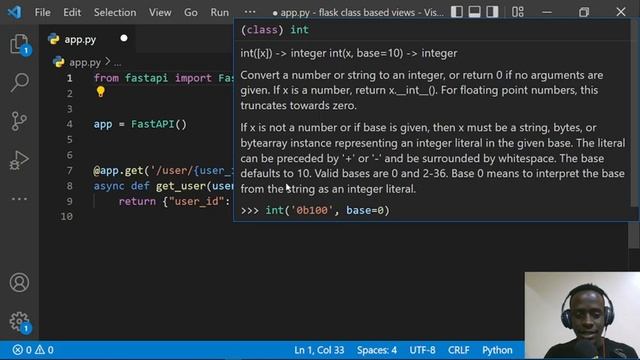640x360 pixels.
Task: Open the Selection menu
Action: (x=115, y=12)
